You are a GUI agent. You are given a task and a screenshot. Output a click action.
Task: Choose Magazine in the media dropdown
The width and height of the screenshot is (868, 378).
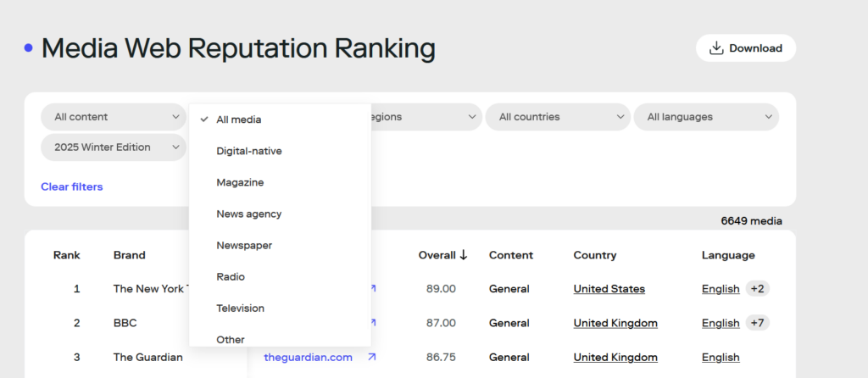[x=240, y=182]
